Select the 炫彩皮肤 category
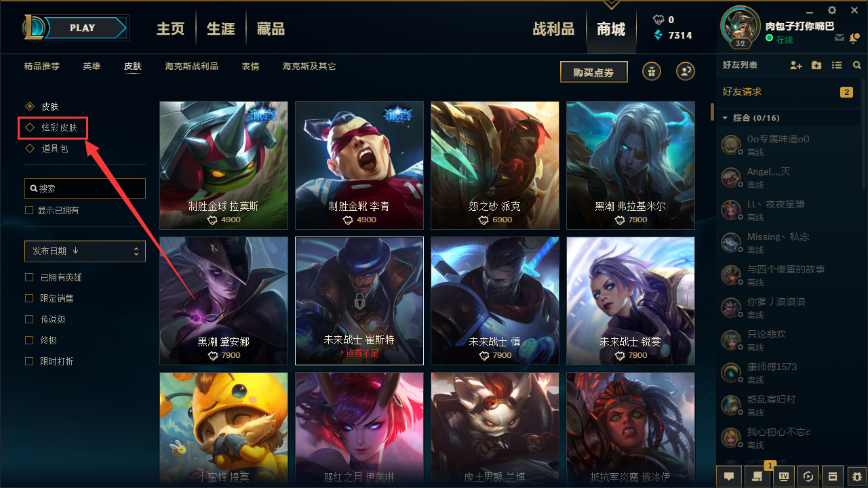 pos(59,127)
